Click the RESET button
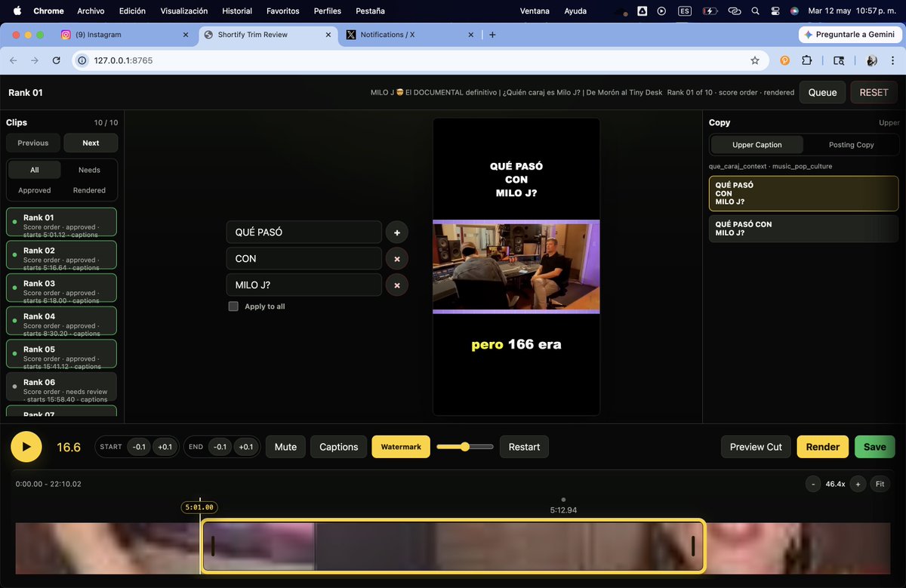 (874, 92)
